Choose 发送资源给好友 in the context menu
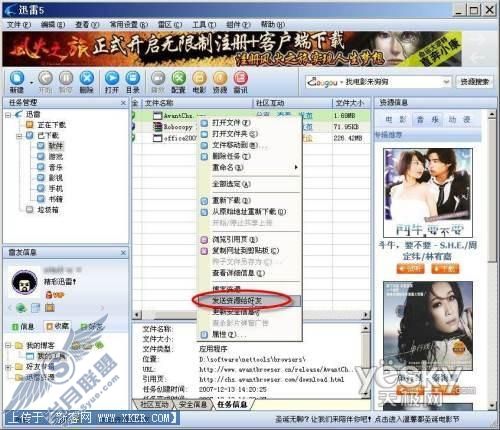 pyautogui.click(x=249, y=301)
